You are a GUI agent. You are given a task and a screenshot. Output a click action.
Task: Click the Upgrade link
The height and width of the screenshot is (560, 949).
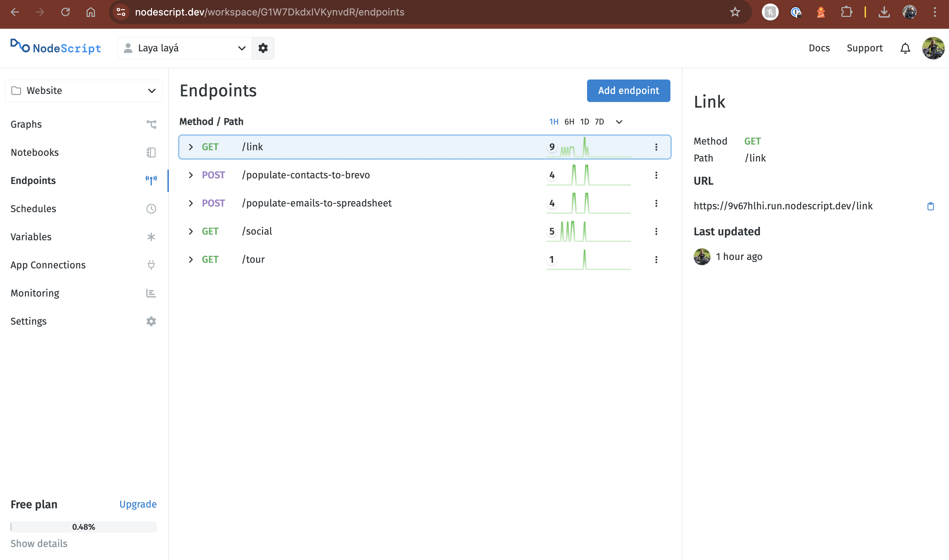[138, 504]
